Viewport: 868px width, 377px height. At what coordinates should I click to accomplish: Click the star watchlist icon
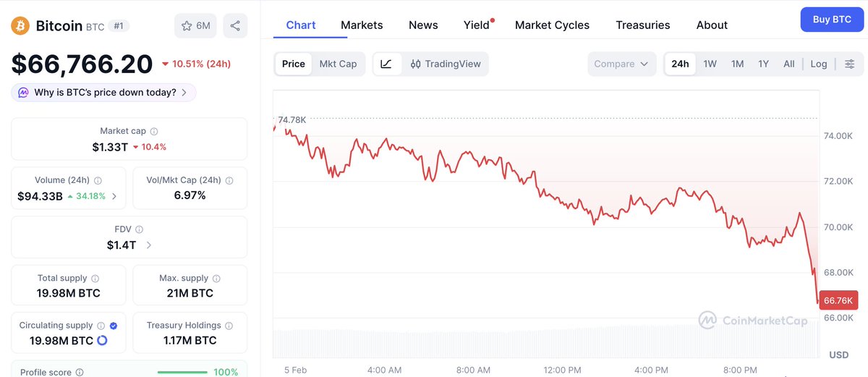pyautogui.click(x=187, y=26)
